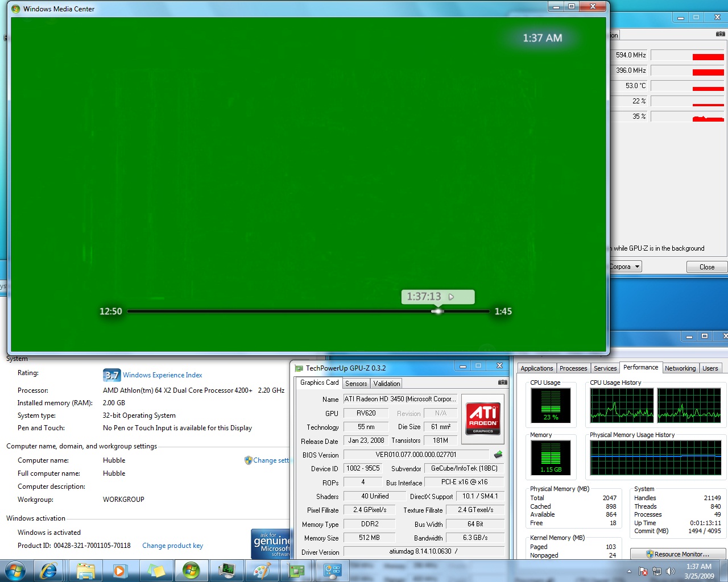Switch to Task Manager taskbar button
The height and width of the screenshot is (582, 728).
pyautogui.click(x=226, y=571)
